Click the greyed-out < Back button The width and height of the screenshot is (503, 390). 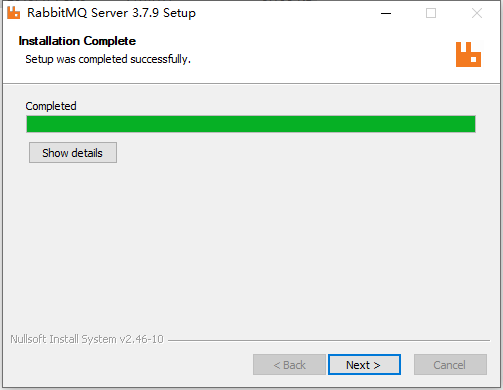point(289,365)
